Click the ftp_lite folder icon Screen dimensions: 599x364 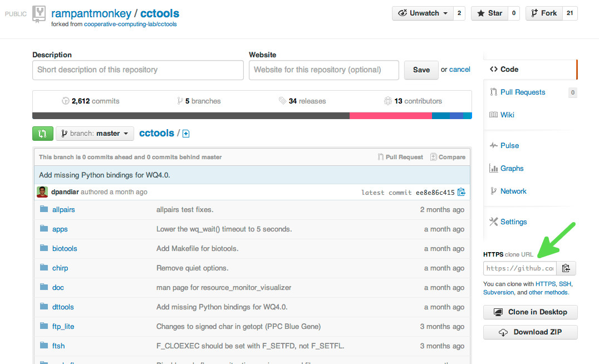[x=44, y=326]
